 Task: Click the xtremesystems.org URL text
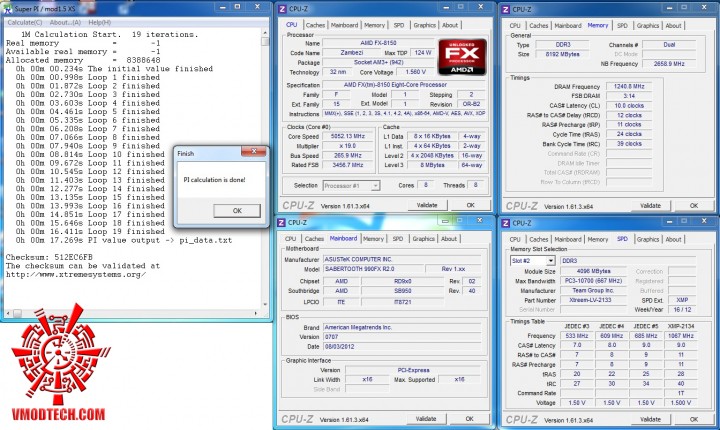(x=76, y=274)
